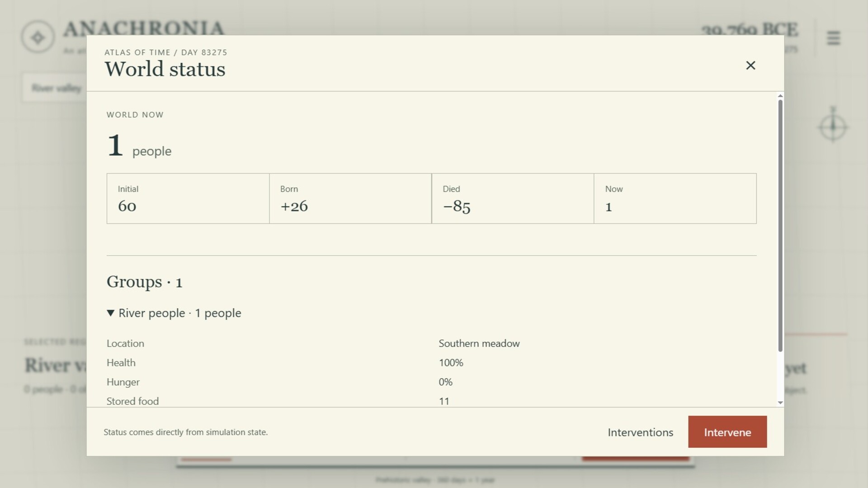
Task: Select the Born +26 stat cell
Action: click(x=350, y=198)
